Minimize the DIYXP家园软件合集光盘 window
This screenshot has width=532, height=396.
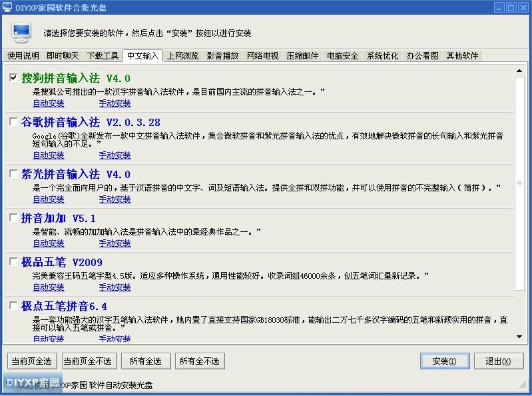pyautogui.click(x=499, y=7)
